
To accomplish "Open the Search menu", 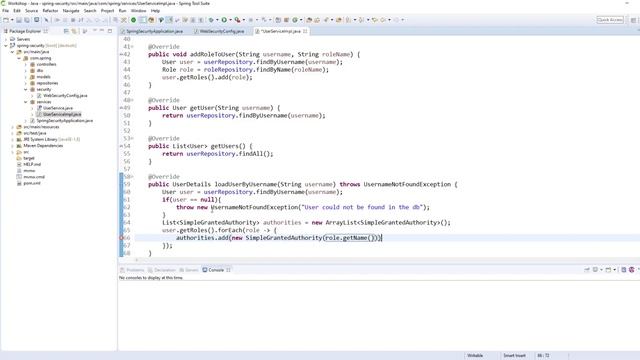I will pos(90,11).
